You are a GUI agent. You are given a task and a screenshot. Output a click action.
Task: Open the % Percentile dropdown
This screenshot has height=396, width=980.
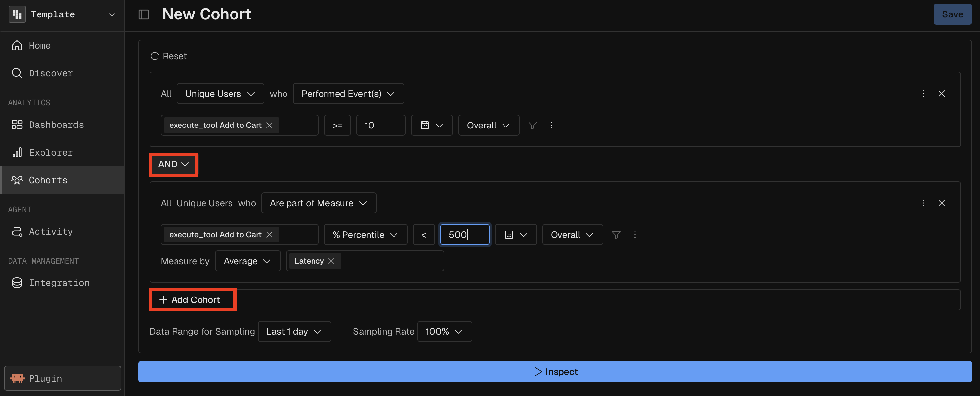point(366,235)
